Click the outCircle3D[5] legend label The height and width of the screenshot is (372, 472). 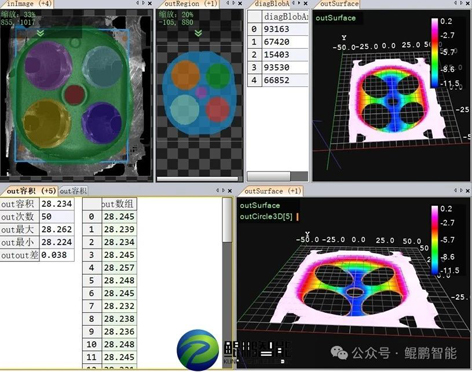[266, 217]
